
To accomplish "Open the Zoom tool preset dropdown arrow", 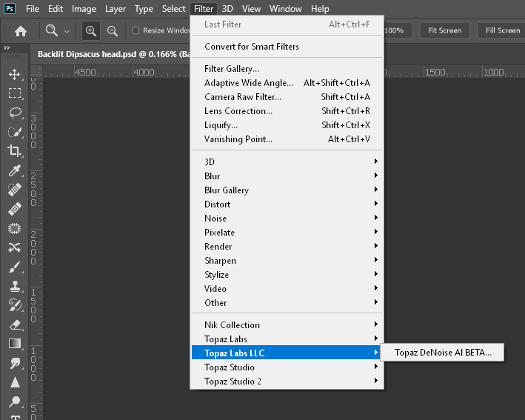I will [x=67, y=31].
